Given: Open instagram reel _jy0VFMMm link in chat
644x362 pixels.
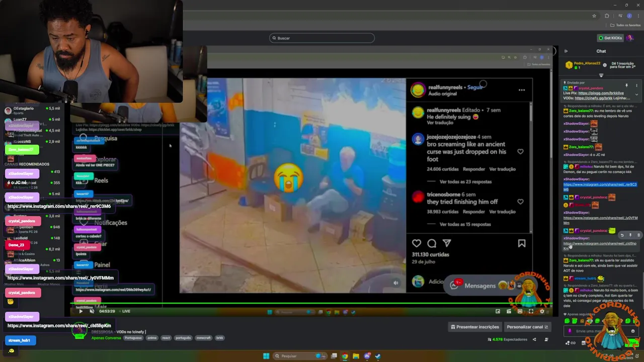Looking at the screenshot, I should pos(600,220).
